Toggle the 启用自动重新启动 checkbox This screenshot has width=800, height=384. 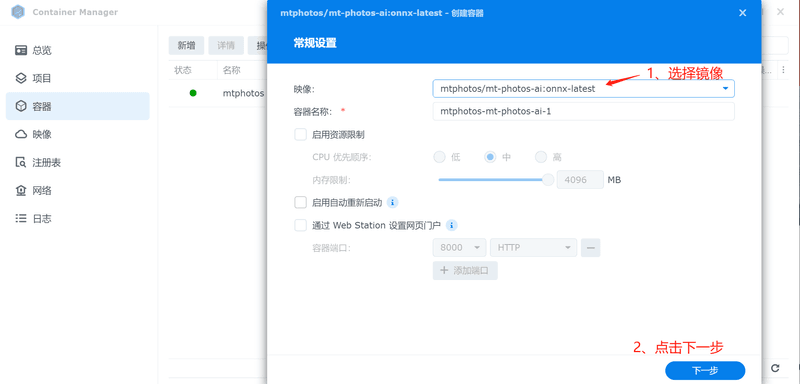[x=301, y=202]
